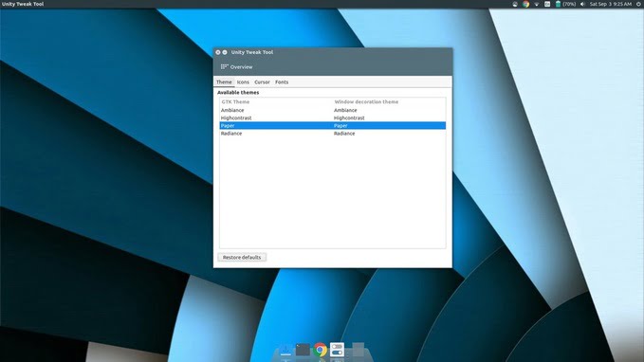Viewport: 644px width, 362px height.
Task: Open the battery indicator showing 70%
Action: pos(565,4)
